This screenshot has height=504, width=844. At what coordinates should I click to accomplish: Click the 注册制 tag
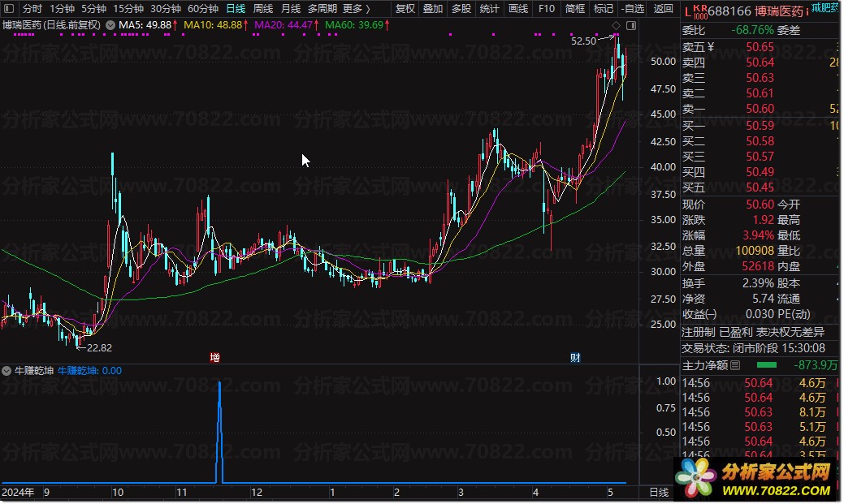coord(698,333)
